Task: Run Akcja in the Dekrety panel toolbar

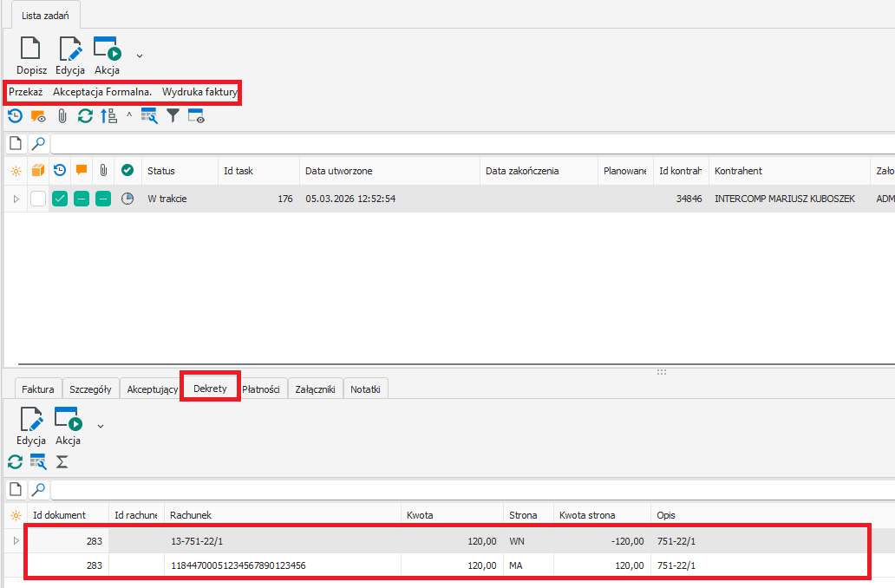Action: (x=68, y=428)
